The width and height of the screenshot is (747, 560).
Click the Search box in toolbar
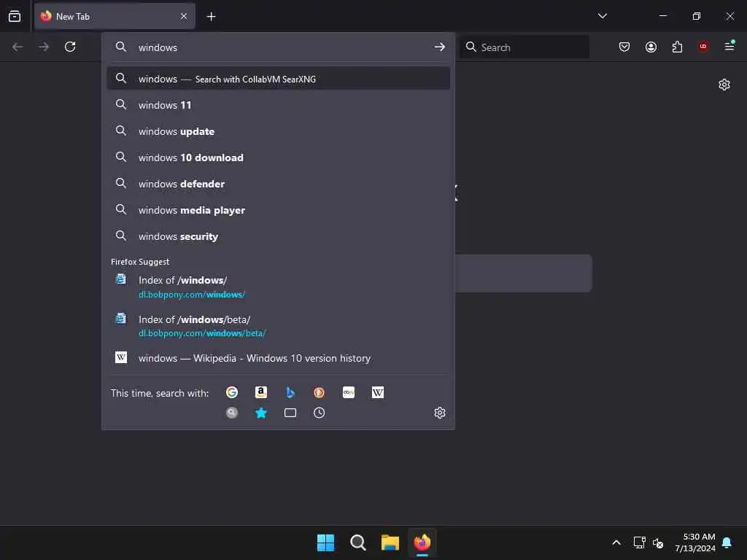click(x=525, y=47)
